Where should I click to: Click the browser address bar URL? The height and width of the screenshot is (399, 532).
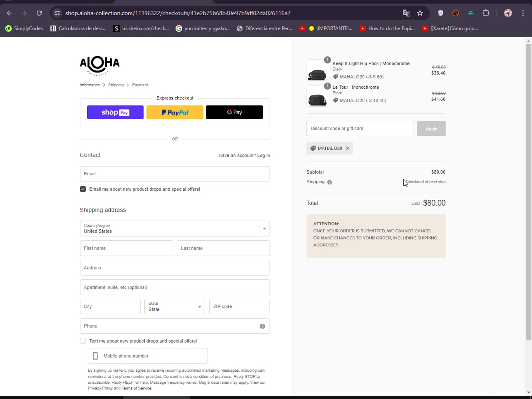[178, 13]
